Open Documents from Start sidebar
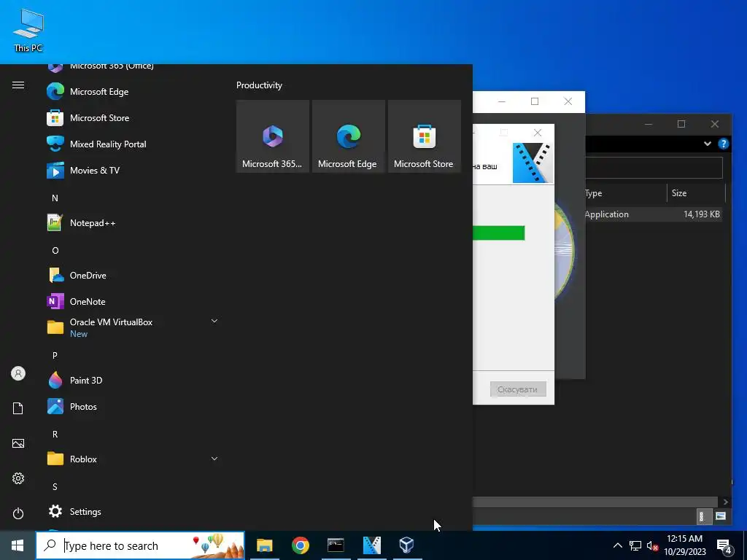The height and width of the screenshot is (560, 747). (18, 408)
